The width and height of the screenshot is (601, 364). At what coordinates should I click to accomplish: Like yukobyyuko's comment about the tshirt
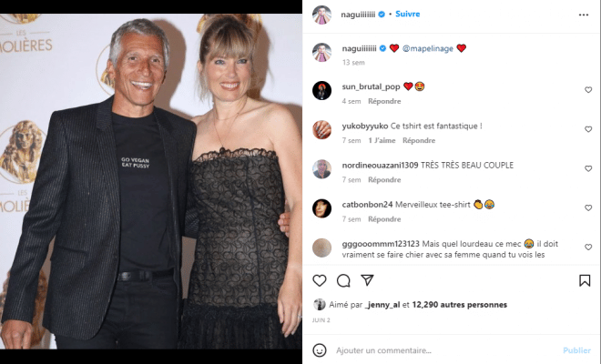588,129
